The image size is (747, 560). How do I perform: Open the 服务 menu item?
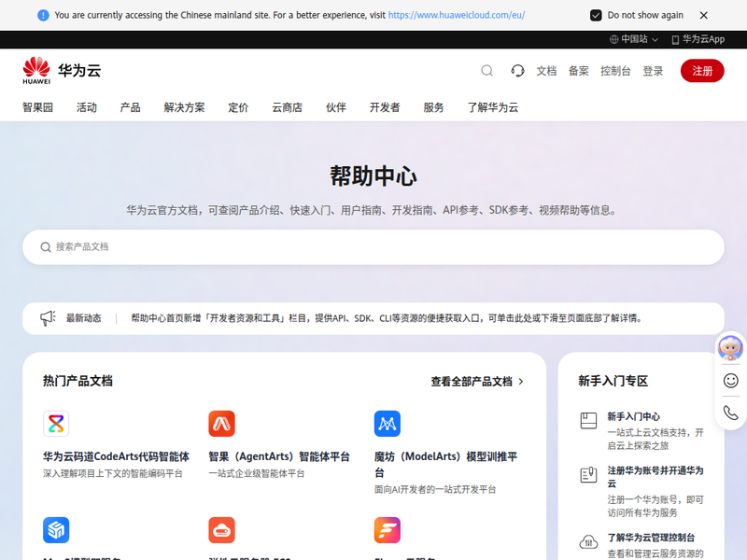click(433, 107)
